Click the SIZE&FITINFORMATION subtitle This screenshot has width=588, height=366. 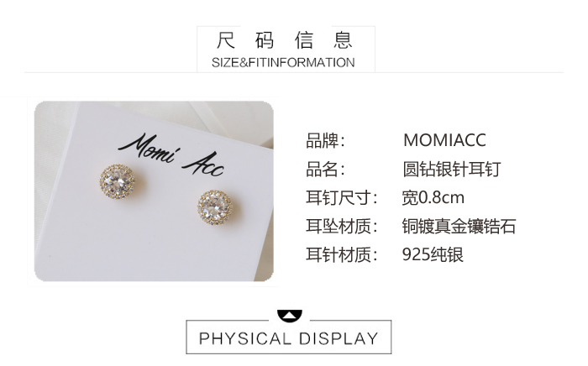[x=283, y=62]
